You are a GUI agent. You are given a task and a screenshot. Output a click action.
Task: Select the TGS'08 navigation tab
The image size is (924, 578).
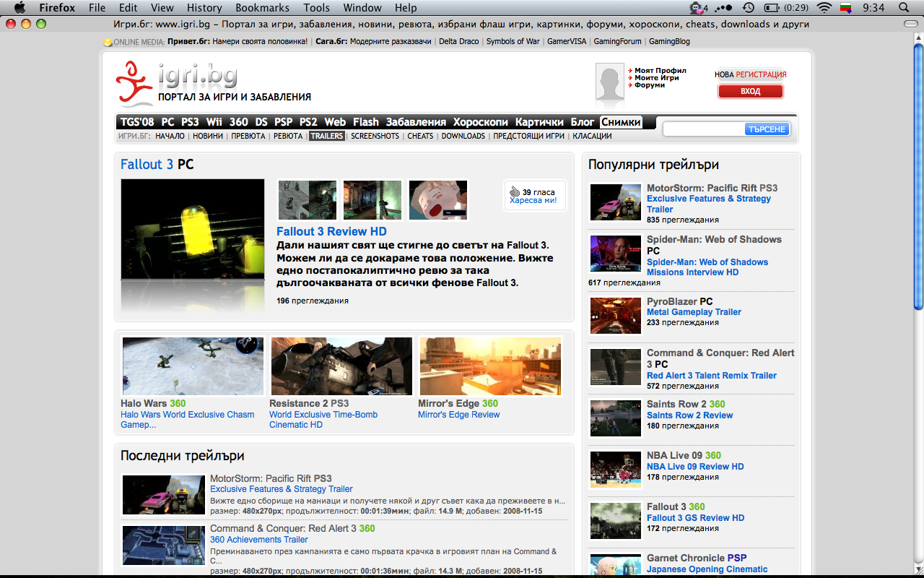pyautogui.click(x=137, y=122)
